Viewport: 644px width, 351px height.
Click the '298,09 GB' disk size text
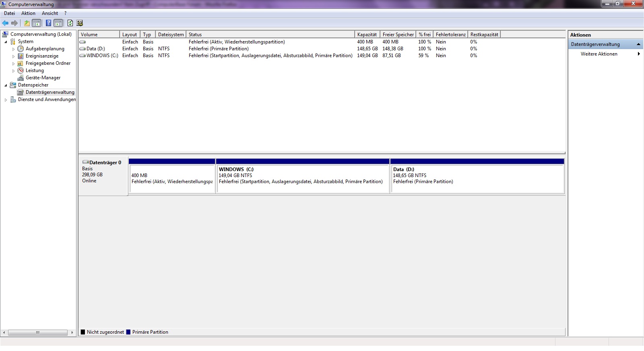point(92,175)
